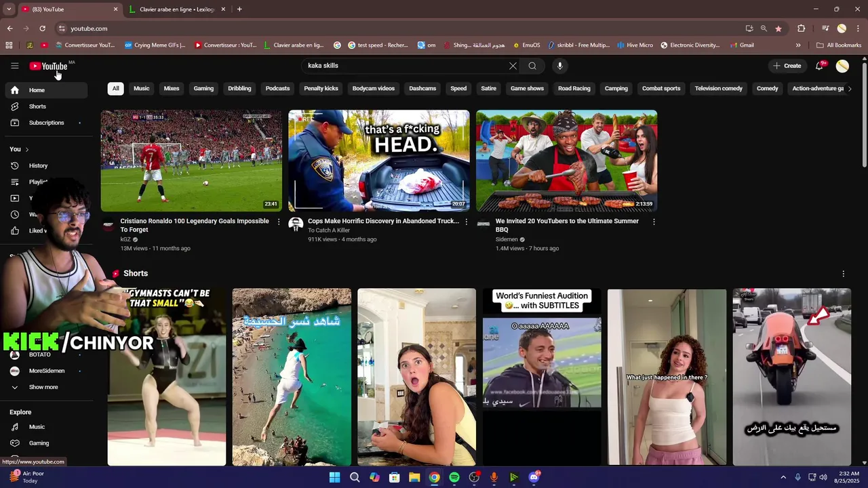Show more bookmarks with the chevron
Screen dimensions: 868x488
click(798, 45)
